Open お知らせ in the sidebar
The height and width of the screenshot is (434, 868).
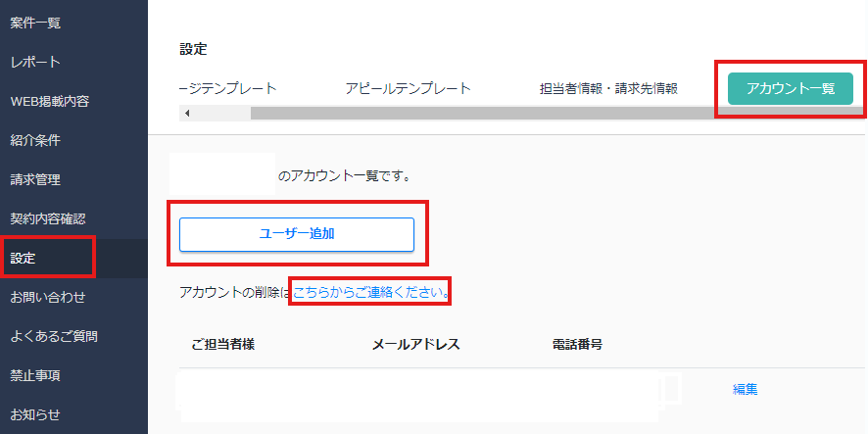35,414
